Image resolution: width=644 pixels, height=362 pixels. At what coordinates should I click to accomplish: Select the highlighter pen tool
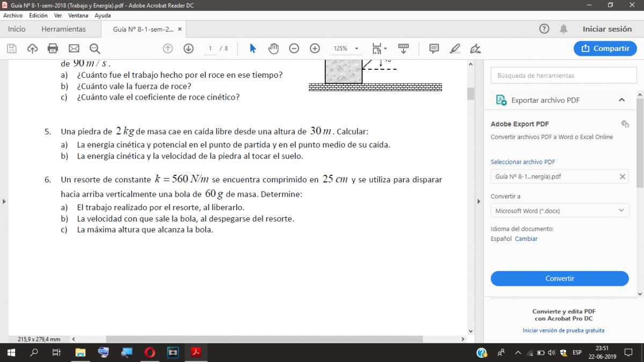(x=455, y=48)
